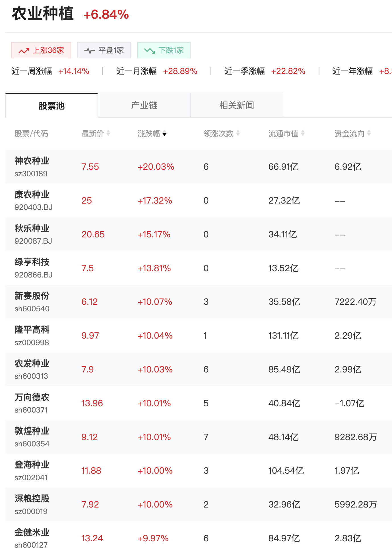Click the quarterly gain +22.82% value

point(288,71)
